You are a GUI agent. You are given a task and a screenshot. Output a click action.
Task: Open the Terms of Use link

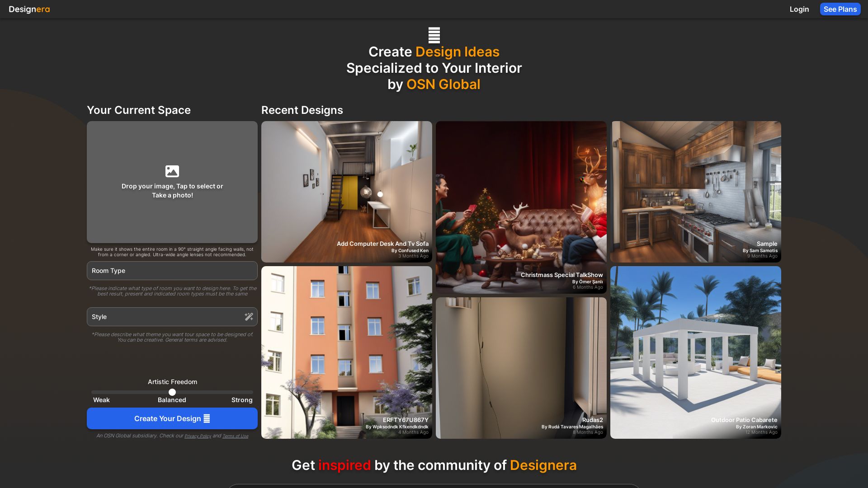tap(235, 436)
